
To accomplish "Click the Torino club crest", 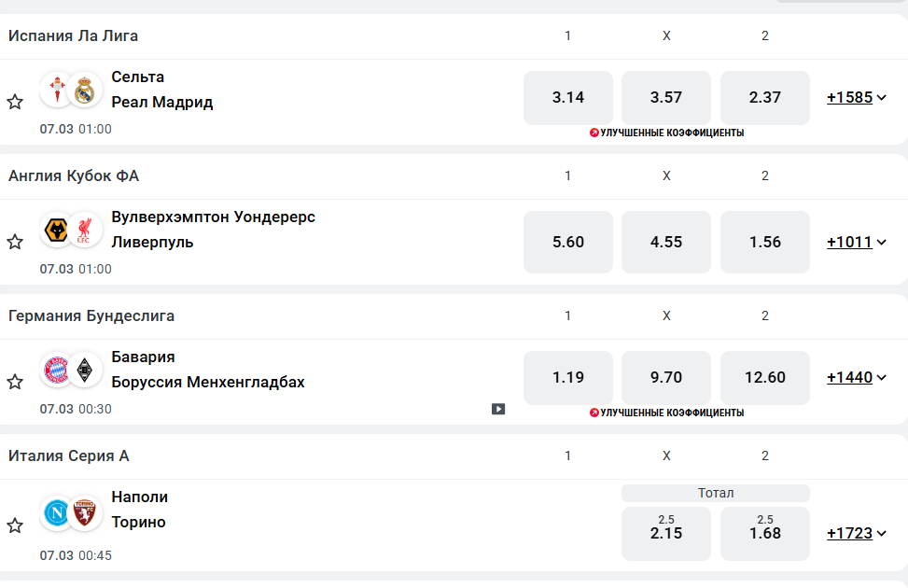I will coord(86,514).
